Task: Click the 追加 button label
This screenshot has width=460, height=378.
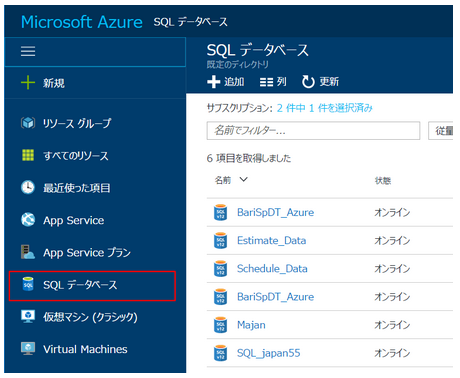Action: [234, 82]
